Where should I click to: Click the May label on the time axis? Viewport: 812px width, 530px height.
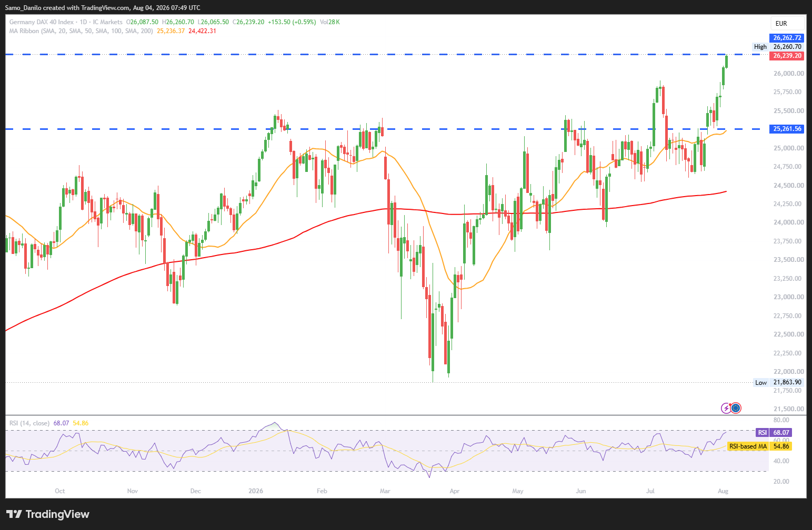coord(518,491)
